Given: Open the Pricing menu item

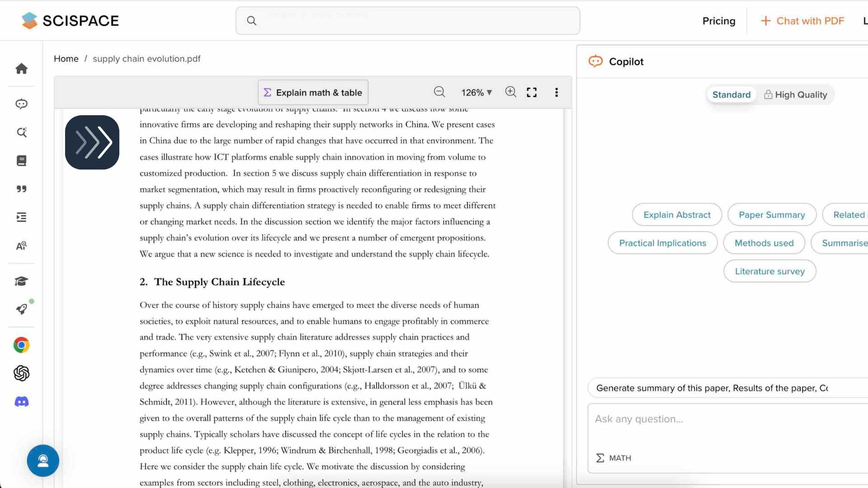Looking at the screenshot, I should click(719, 21).
